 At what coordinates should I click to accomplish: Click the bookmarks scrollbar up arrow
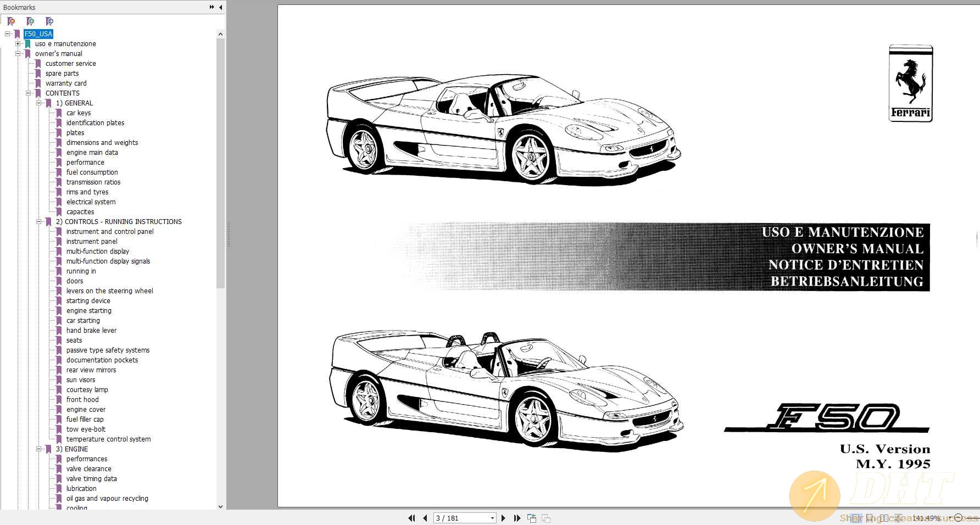(220, 34)
